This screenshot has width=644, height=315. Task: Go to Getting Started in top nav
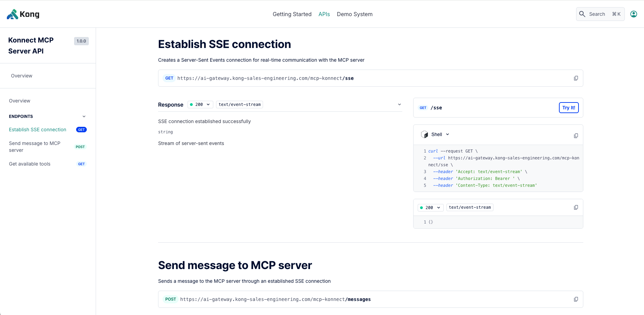pyautogui.click(x=292, y=14)
